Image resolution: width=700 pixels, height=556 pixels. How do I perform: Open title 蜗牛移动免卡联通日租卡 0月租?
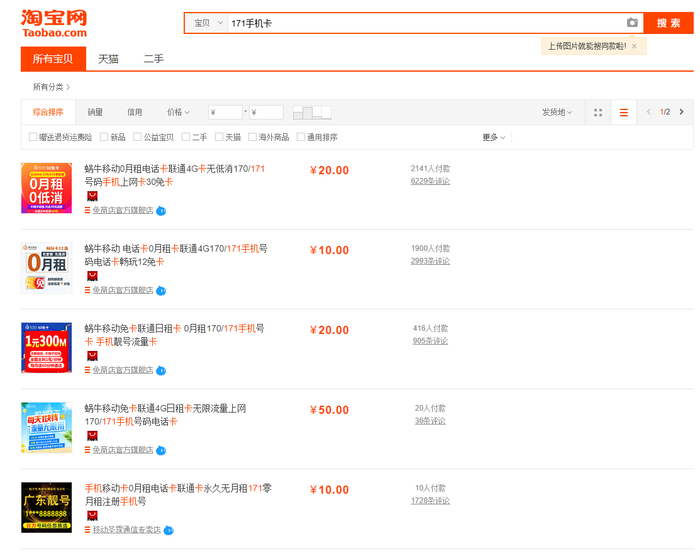pos(175,335)
